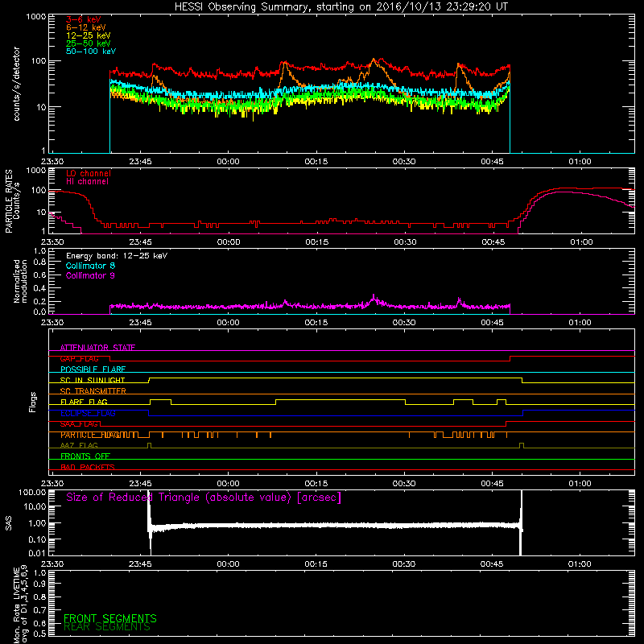Screen dimensions: 644x644
Task: Click the "ATTENUATOR_STATE" flag label
Action: point(97,348)
